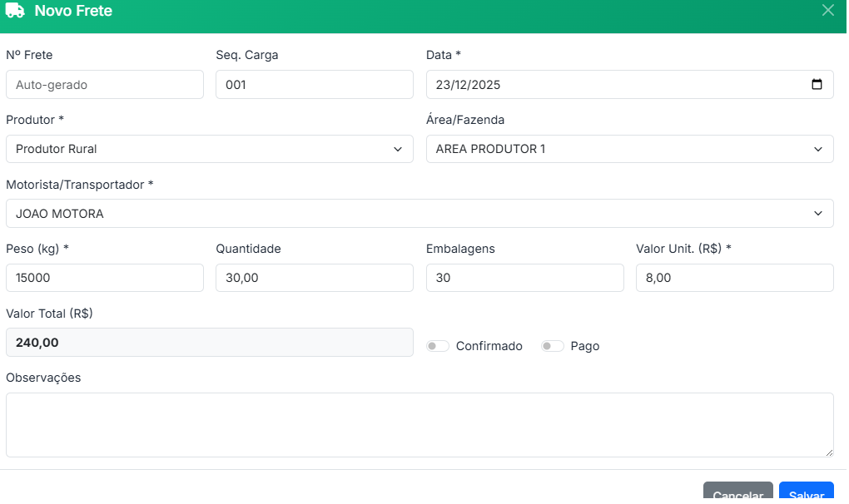Close the Novo Frete dialog with X
This screenshot has height=504, width=849.
827,11
